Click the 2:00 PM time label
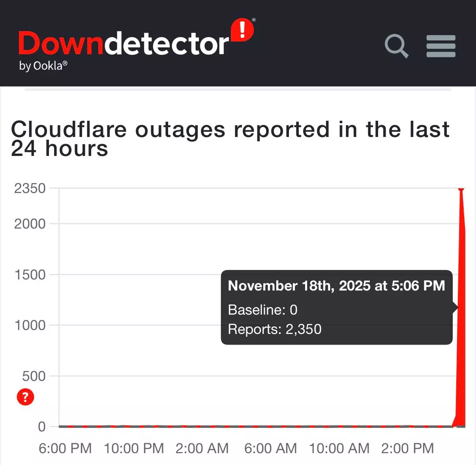Image resolution: width=476 pixels, height=465 pixels. pos(407,448)
